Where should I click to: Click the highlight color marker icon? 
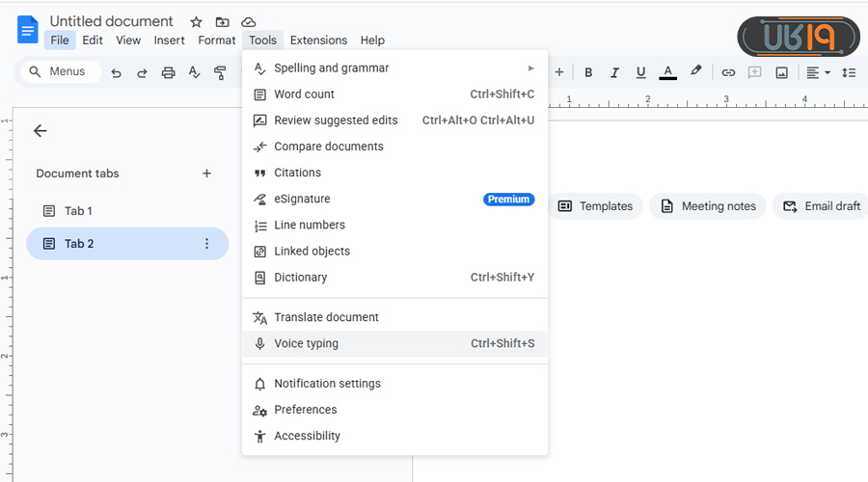point(695,72)
